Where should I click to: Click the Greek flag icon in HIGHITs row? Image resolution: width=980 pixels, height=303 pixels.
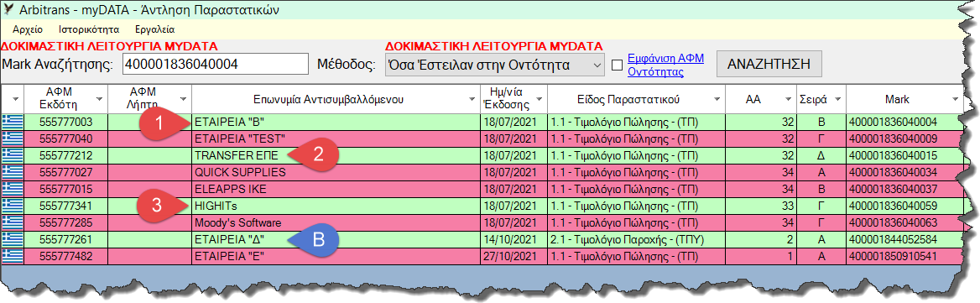[13, 206]
